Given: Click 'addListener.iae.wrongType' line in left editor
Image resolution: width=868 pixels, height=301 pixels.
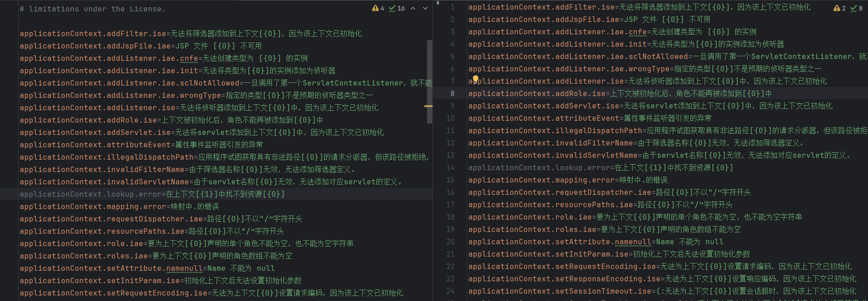Looking at the screenshot, I should point(196,95).
